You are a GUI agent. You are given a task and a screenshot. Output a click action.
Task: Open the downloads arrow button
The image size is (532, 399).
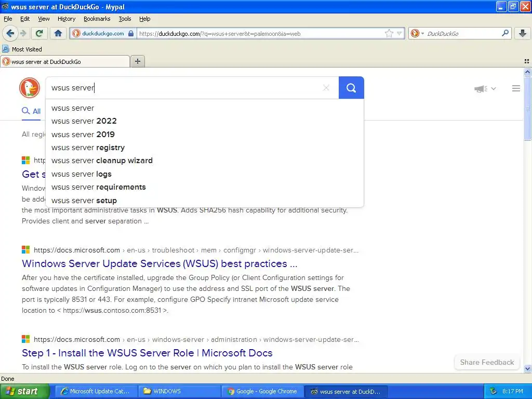tap(523, 33)
